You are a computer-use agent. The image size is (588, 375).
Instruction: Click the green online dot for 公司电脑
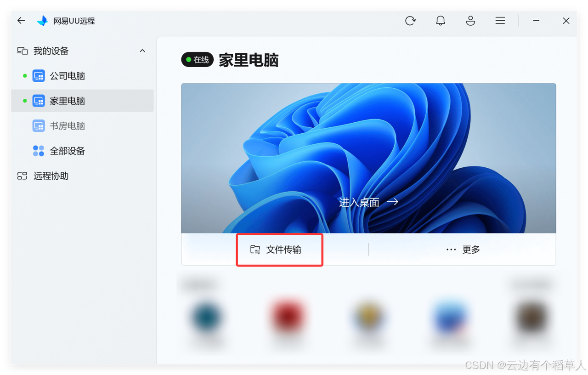25,76
